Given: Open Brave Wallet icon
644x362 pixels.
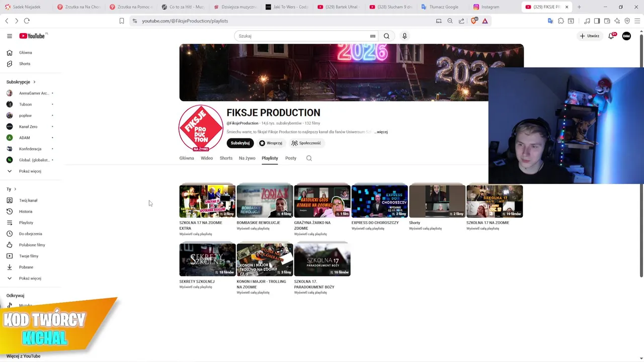Looking at the screenshot, I should 607,21.
